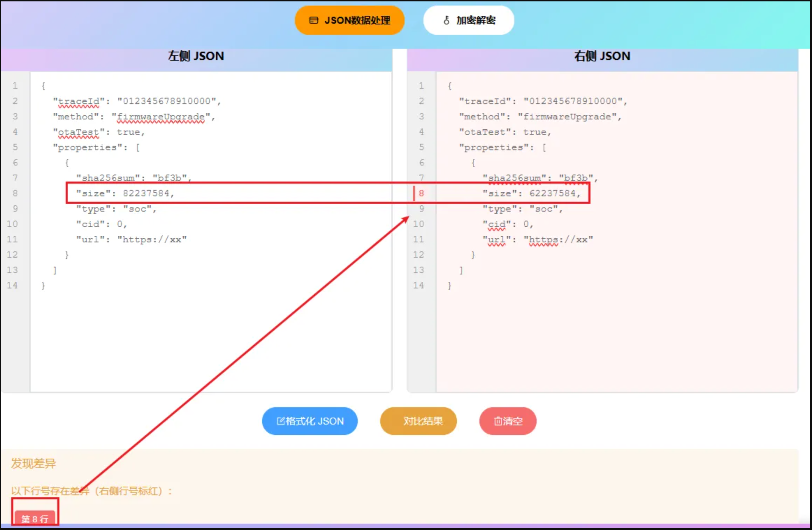This screenshot has height=530, width=812.
Task: Select the highlighted size line in left JSON
Action: (126, 193)
